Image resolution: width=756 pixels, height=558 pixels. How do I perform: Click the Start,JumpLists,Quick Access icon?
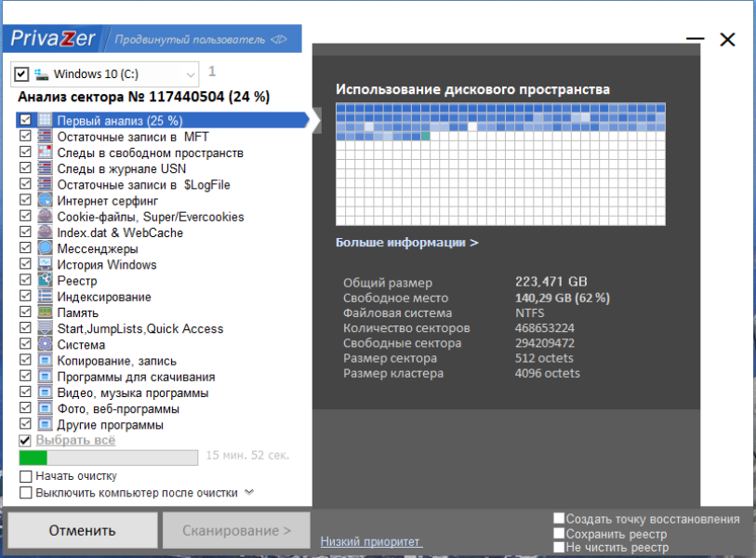pos(45,328)
